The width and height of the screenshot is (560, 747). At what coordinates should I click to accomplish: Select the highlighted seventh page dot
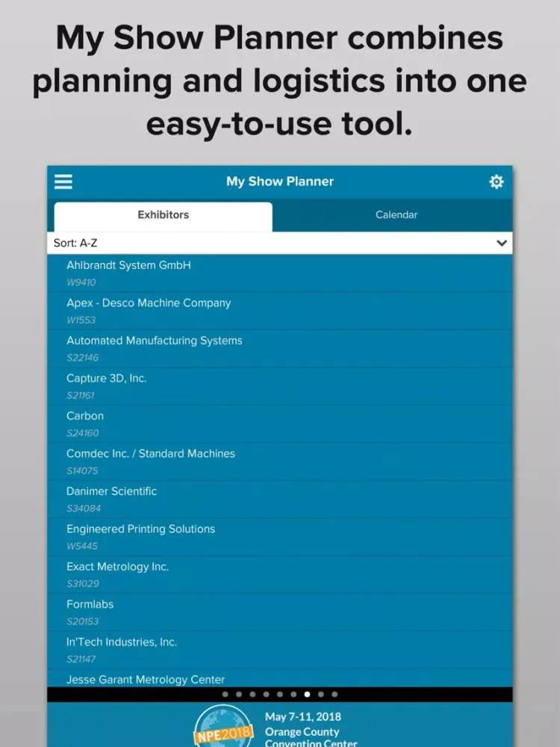coord(307,694)
